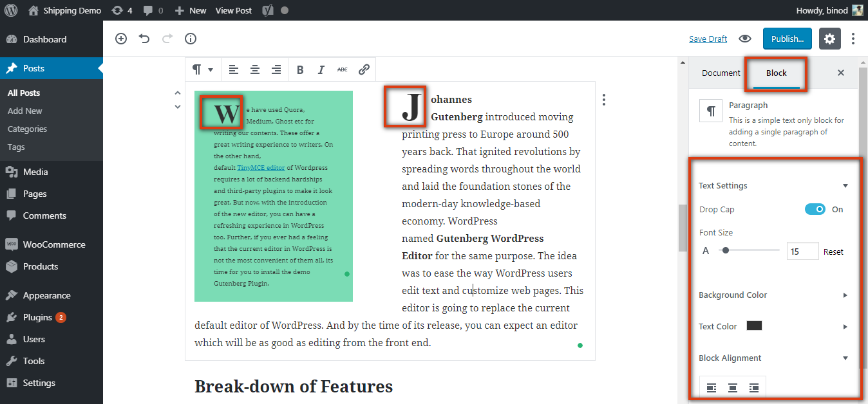This screenshot has width=868, height=404.
Task: Reset the font size
Action: click(x=833, y=252)
